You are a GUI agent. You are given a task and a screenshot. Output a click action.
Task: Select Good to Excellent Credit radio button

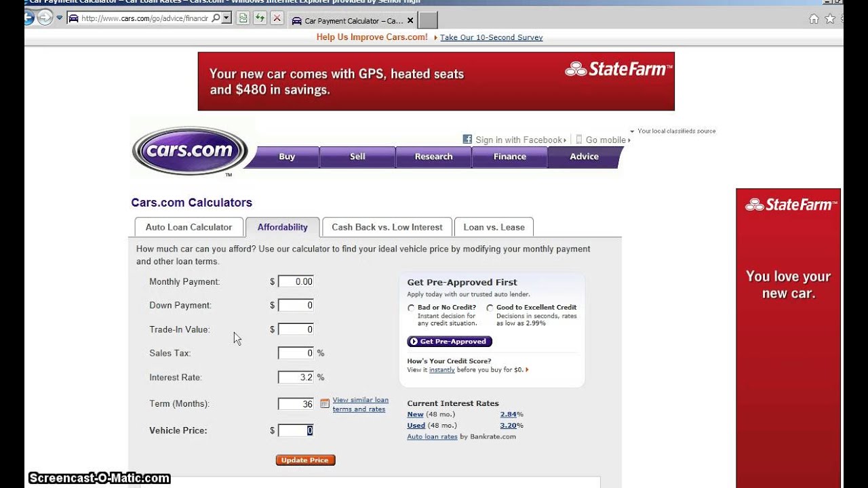pos(490,308)
